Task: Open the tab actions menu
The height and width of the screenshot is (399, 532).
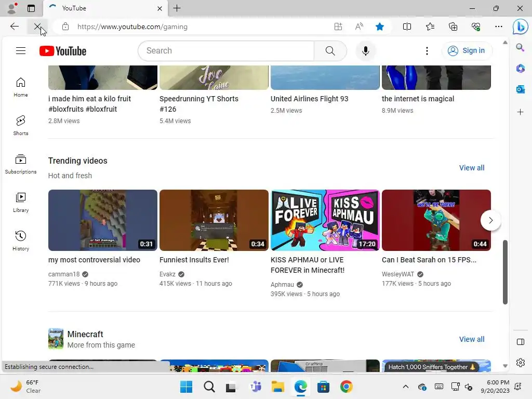Action: tap(31, 8)
